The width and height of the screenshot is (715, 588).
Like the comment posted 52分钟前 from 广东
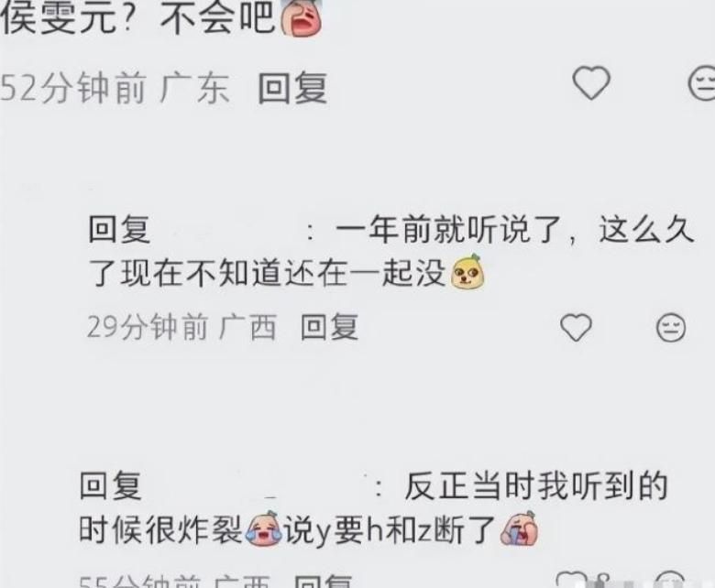tap(591, 83)
